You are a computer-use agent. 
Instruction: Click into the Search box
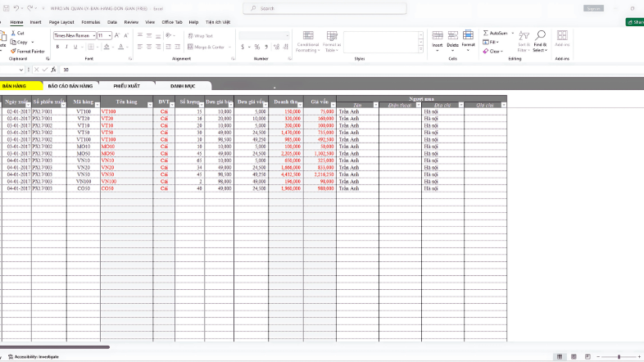pos(325,8)
